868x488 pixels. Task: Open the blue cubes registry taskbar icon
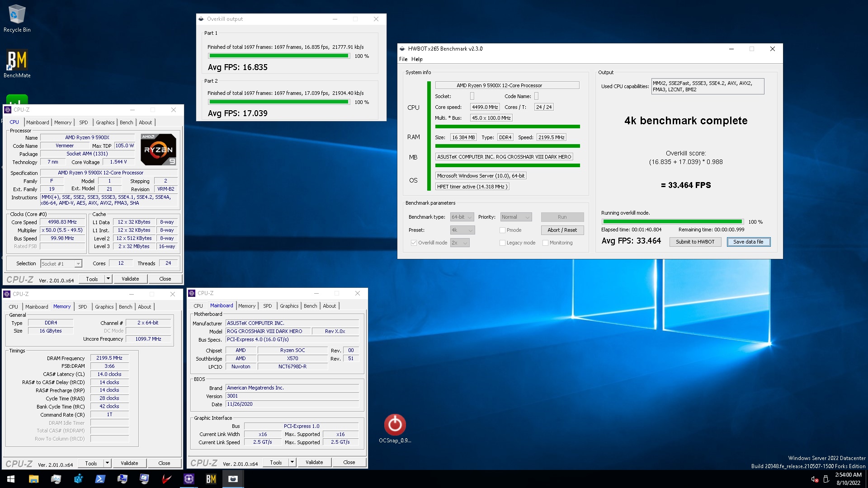pos(78,479)
